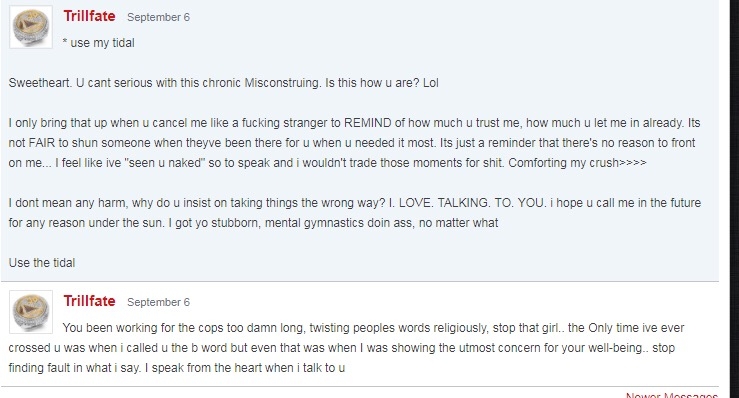Click "I speak from the heart" sentence
Screen dimensions: 739x398
245,368
